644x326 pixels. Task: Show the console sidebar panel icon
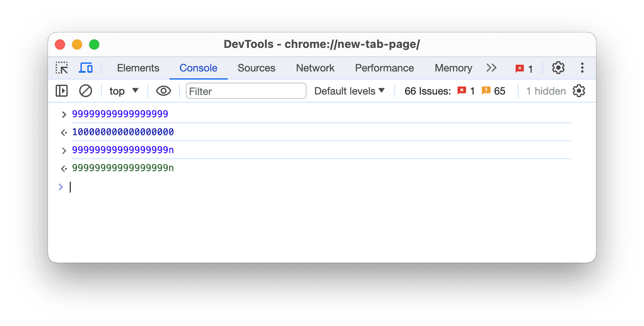62,91
